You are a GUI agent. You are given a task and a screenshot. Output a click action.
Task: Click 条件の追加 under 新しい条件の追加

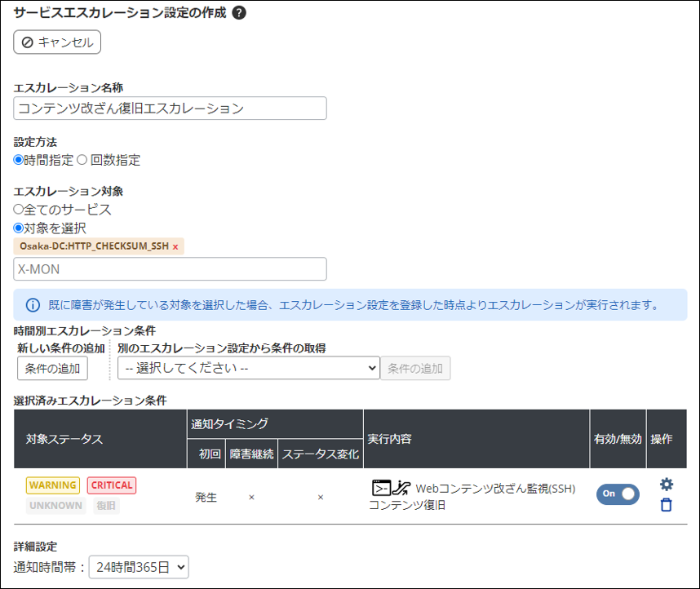tap(52, 368)
